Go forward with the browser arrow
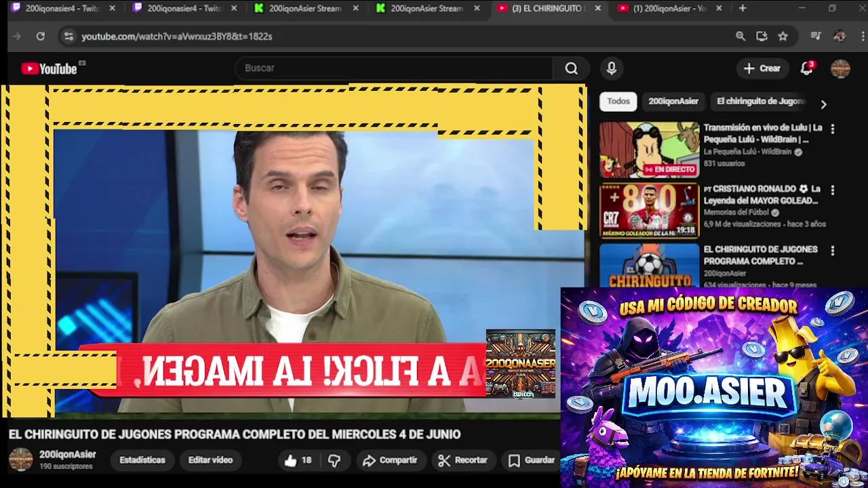The width and height of the screenshot is (868, 488). click(x=17, y=36)
